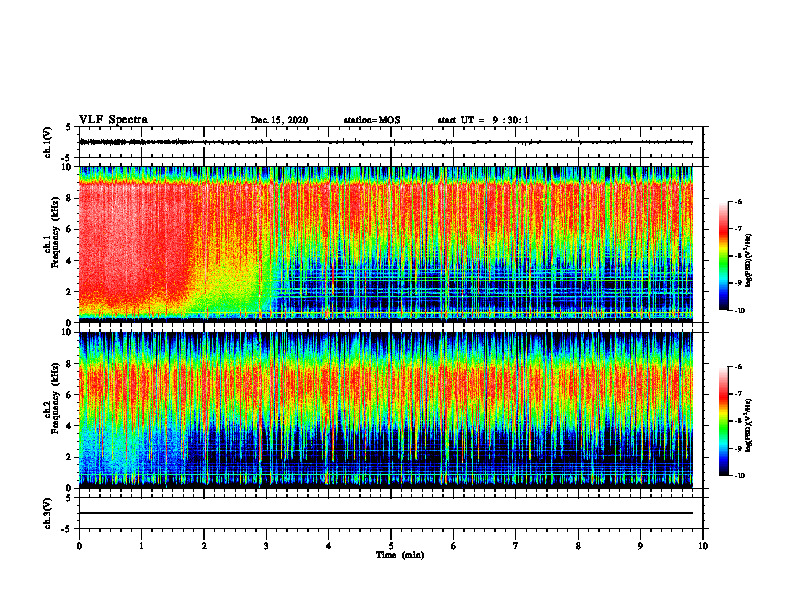The height and width of the screenshot is (612, 792).
Task: Click the ch.2 frequency tick "4"
Action: tap(70, 426)
